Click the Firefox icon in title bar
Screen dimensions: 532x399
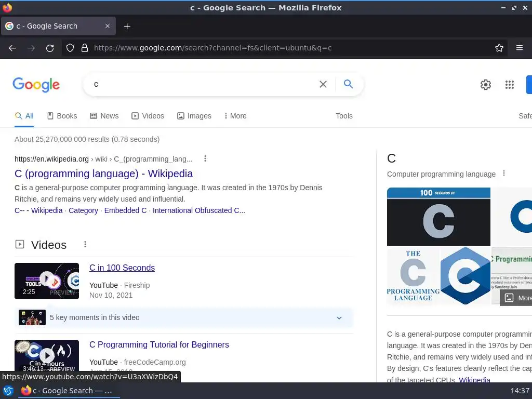[x=7, y=7]
